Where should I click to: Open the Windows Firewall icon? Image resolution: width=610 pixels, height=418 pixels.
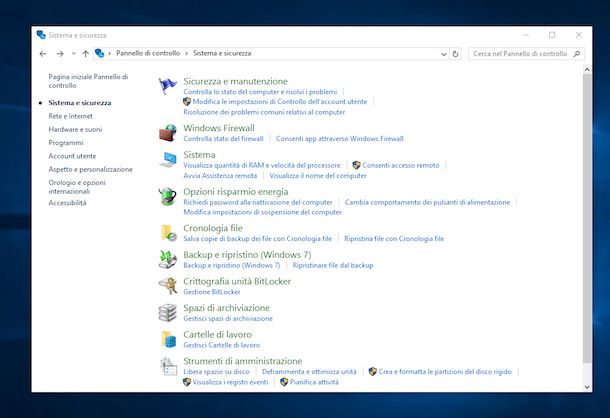[167, 133]
